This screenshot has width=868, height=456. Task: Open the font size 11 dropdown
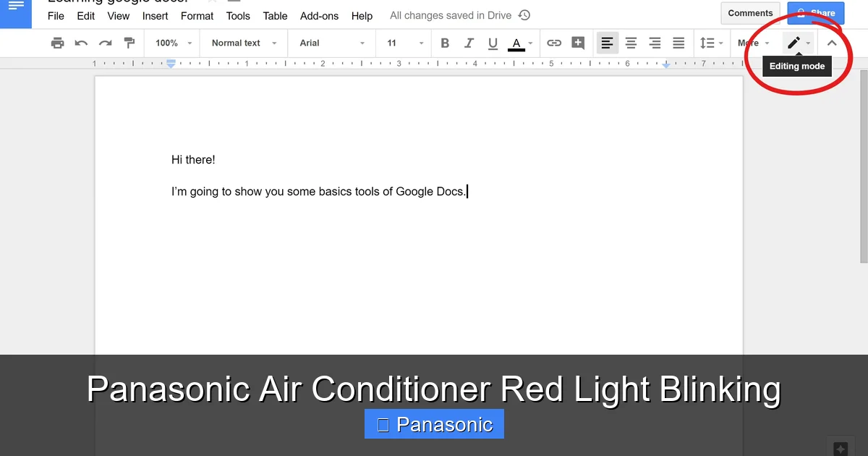405,43
